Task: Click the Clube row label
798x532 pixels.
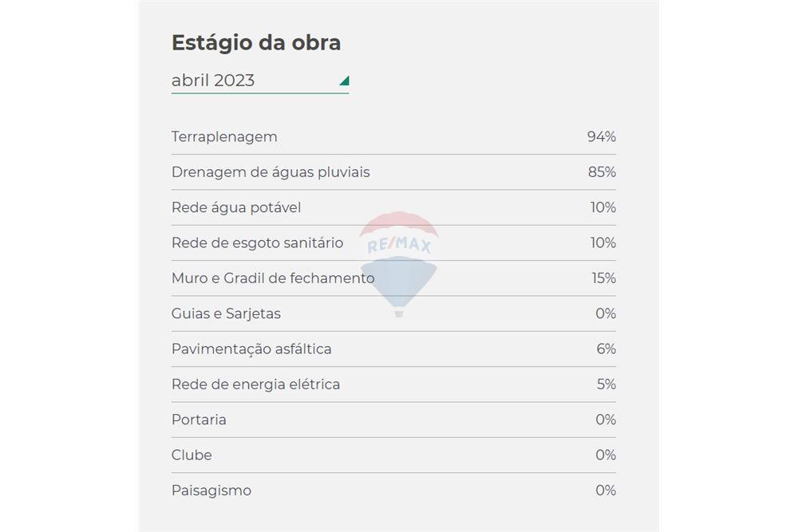Action: 192,455
